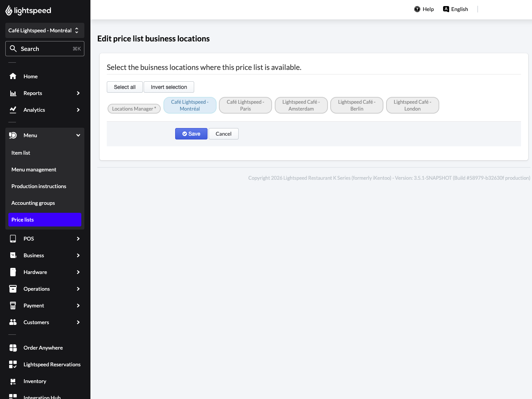
Task: Click the Payment terminal icon
Action: click(x=13, y=306)
